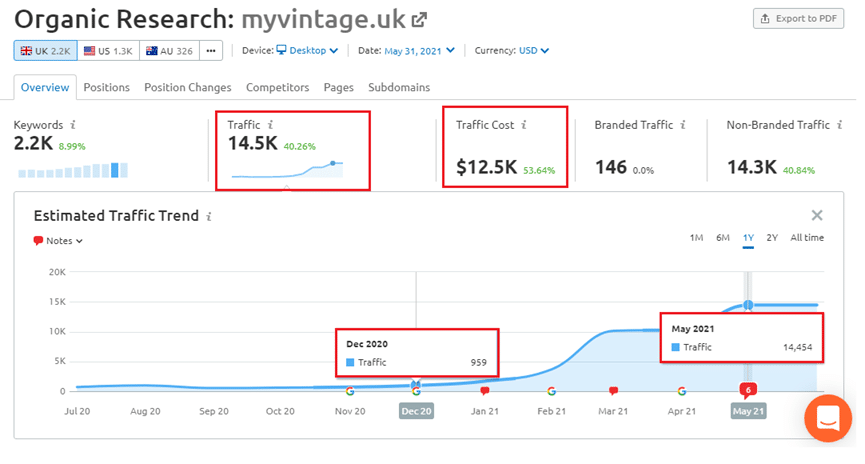Image resolution: width=865 pixels, height=464 pixels.
Task: Click Google update marker at Feb 21
Action: pos(551,391)
